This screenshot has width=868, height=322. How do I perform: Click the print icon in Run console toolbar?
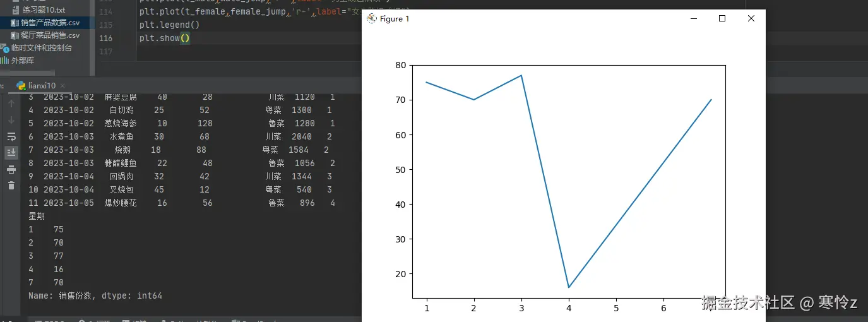(11, 169)
